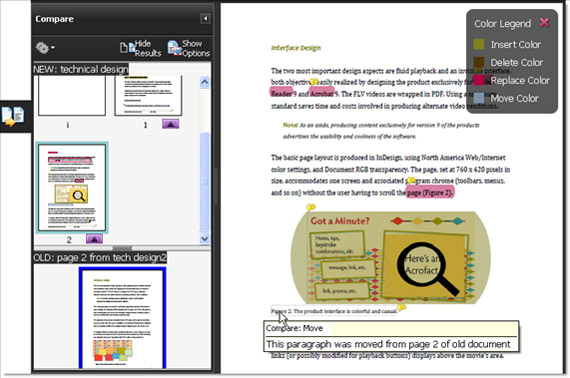Click the Move Color swatch
Viewport: 570px width, 378px height.
click(x=479, y=98)
